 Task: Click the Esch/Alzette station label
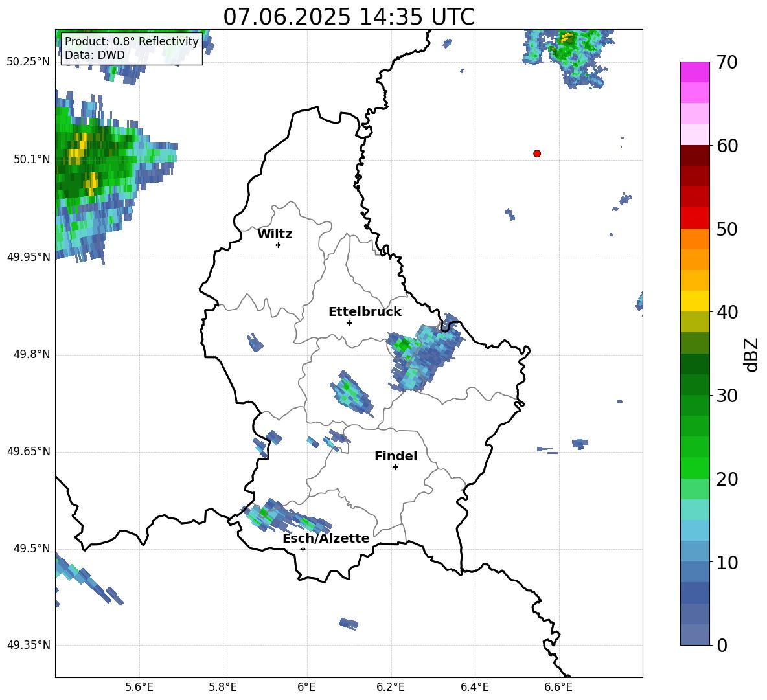326,538
